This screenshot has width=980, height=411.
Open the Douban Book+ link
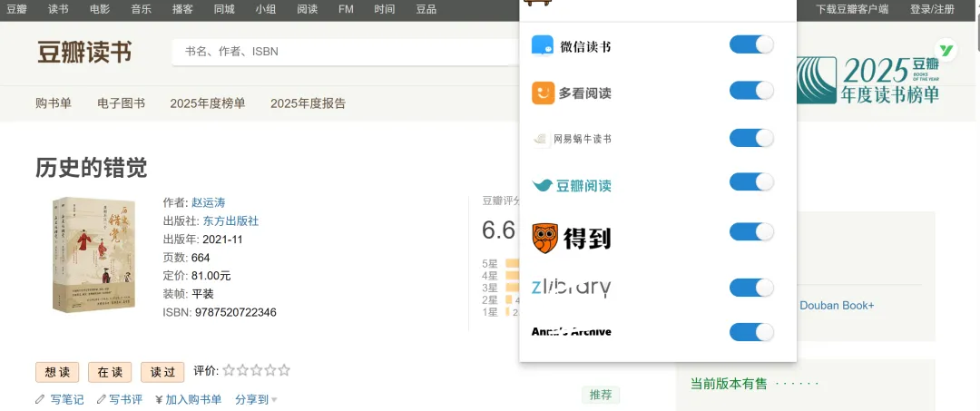[x=837, y=306]
